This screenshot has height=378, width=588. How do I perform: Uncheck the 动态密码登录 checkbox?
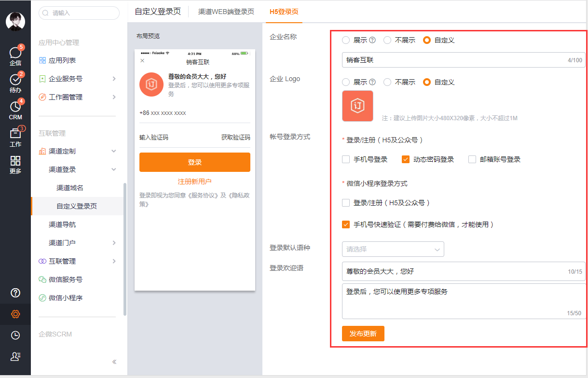pos(406,159)
